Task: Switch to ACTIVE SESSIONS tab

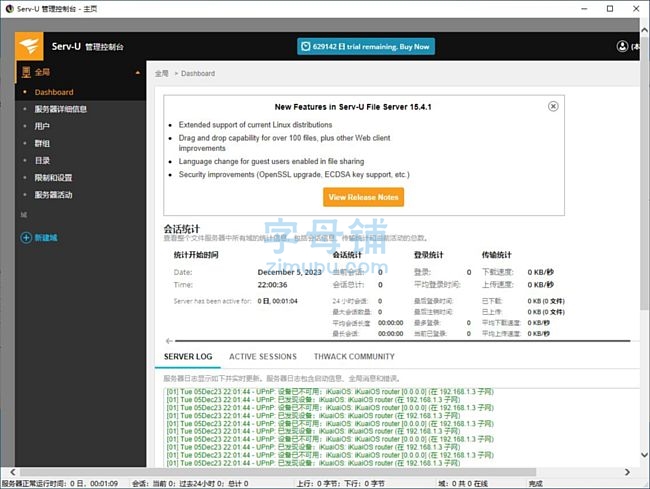Action: 263,356
